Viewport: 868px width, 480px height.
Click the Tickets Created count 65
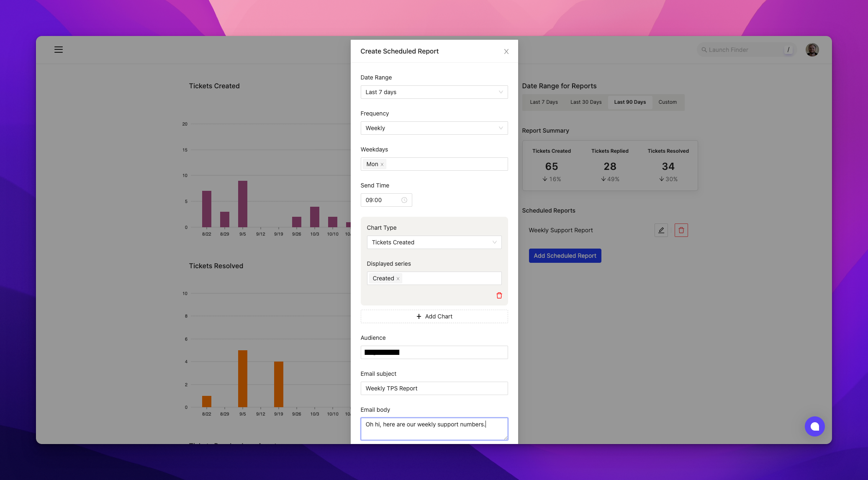point(551,167)
